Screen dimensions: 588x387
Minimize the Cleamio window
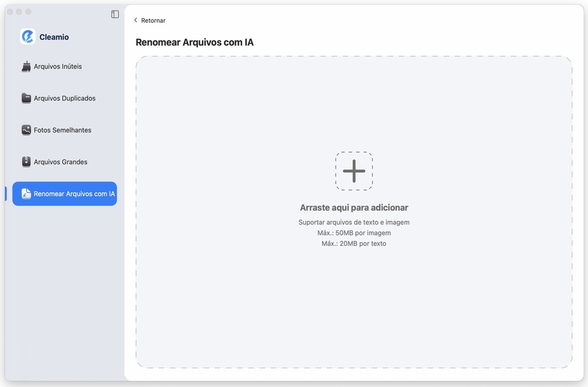click(x=19, y=12)
